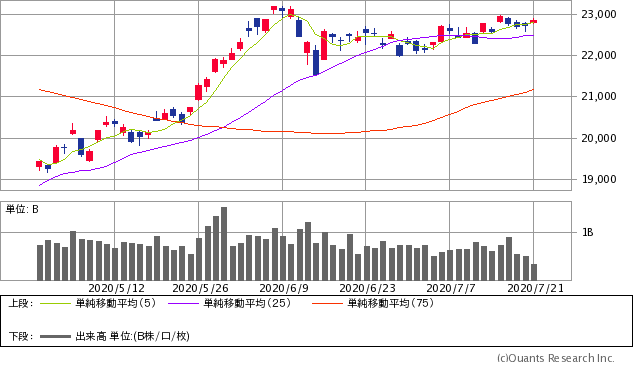The image size is (633, 371).
Task: Click the orange 75-day average legend line
Action: pos(327,304)
